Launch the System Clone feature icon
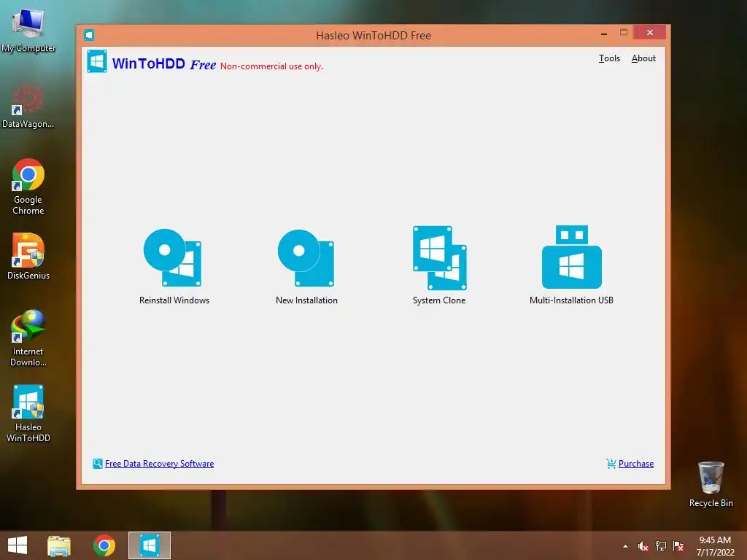Screen dimensions: 747x560 (x=439, y=257)
